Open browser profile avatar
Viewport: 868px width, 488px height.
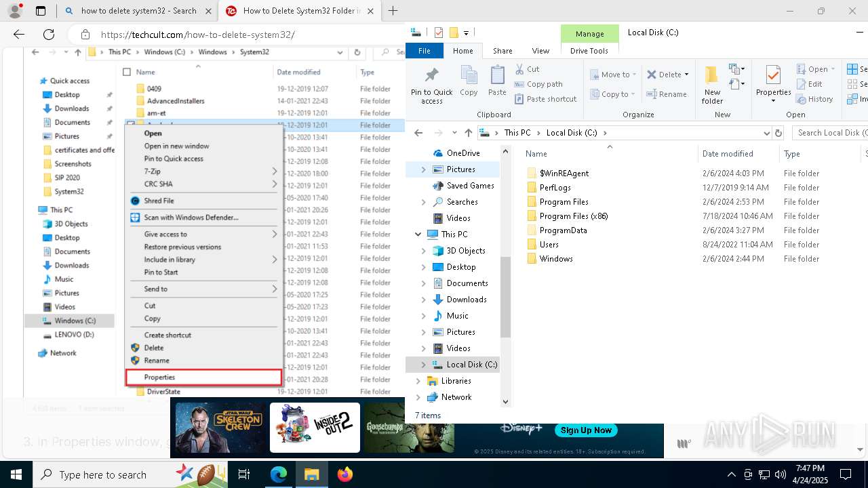click(14, 11)
